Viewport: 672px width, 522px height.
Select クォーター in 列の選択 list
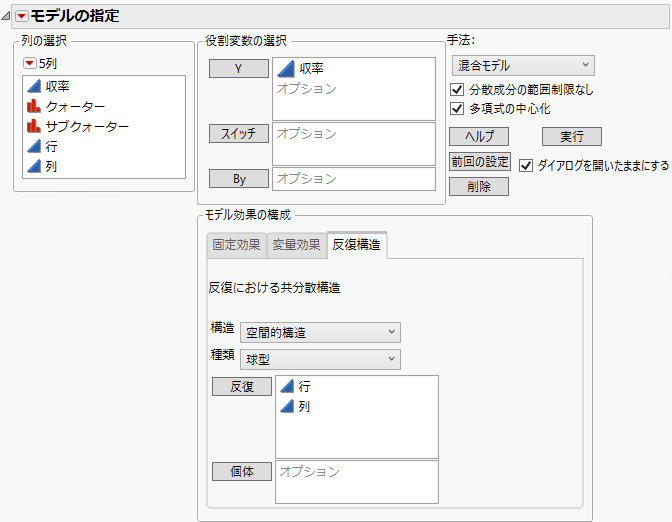click(75, 106)
